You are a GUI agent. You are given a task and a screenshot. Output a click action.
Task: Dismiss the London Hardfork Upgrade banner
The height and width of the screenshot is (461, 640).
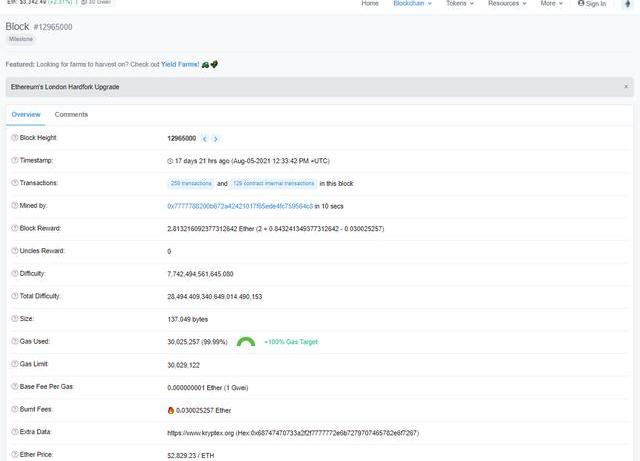click(x=626, y=87)
